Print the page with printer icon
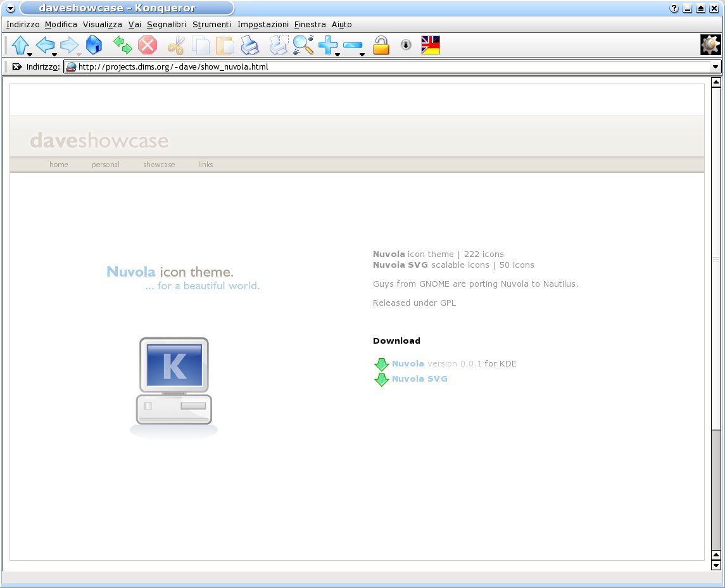 click(250, 46)
